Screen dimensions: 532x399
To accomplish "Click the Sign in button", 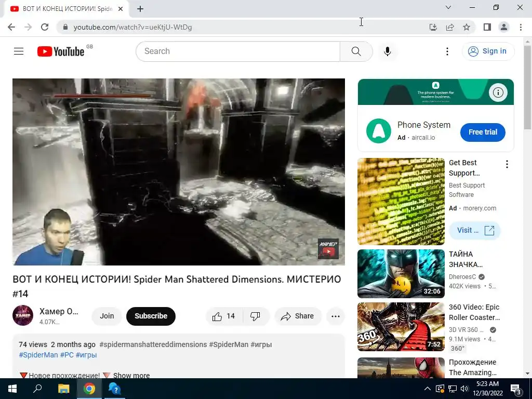I will [488, 51].
